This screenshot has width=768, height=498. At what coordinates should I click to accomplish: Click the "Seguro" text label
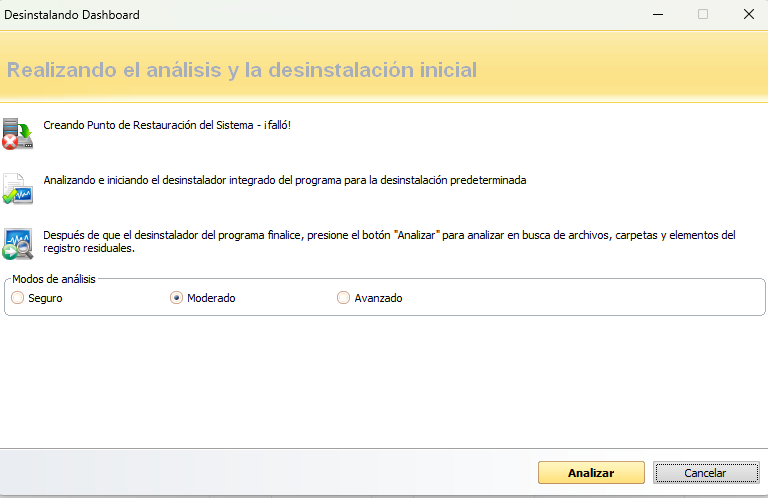point(46,298)
